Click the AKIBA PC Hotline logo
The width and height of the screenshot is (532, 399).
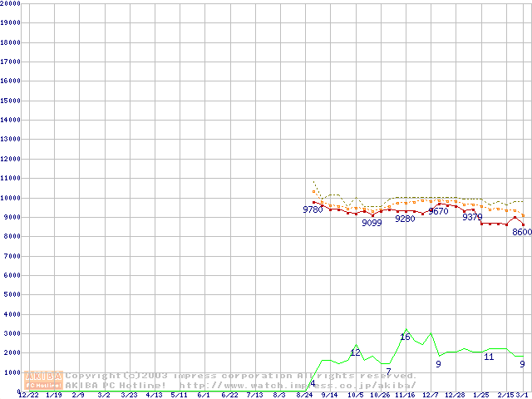[44, 381]
